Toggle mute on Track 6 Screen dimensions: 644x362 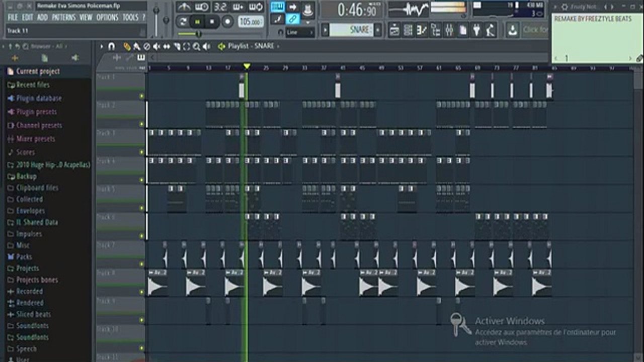click(x=142, y=236)
